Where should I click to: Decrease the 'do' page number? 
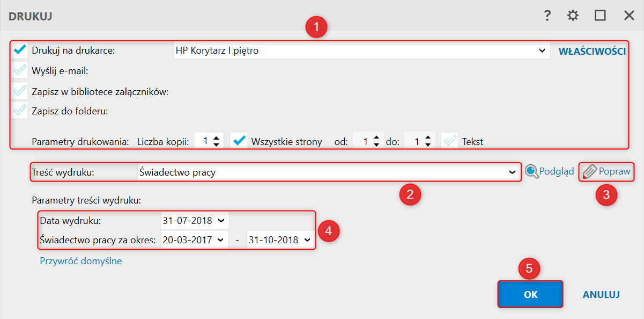pyautogui.click(x=427, y=145)
